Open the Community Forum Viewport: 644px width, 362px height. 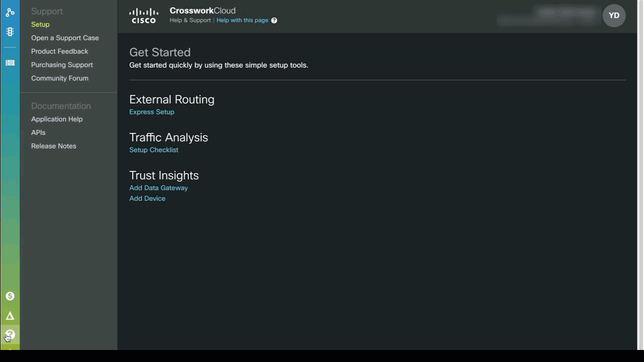(x=60, y=78)
